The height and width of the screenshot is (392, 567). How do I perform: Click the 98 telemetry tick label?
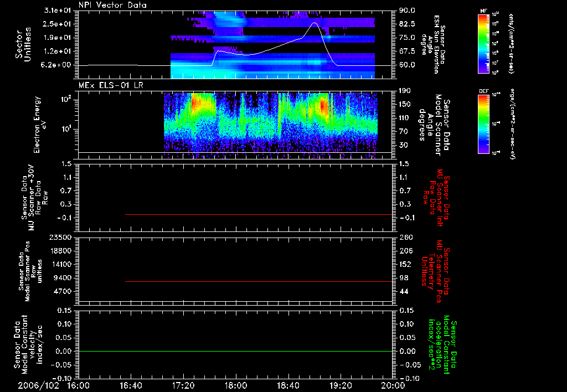click(x=404, y=278)
